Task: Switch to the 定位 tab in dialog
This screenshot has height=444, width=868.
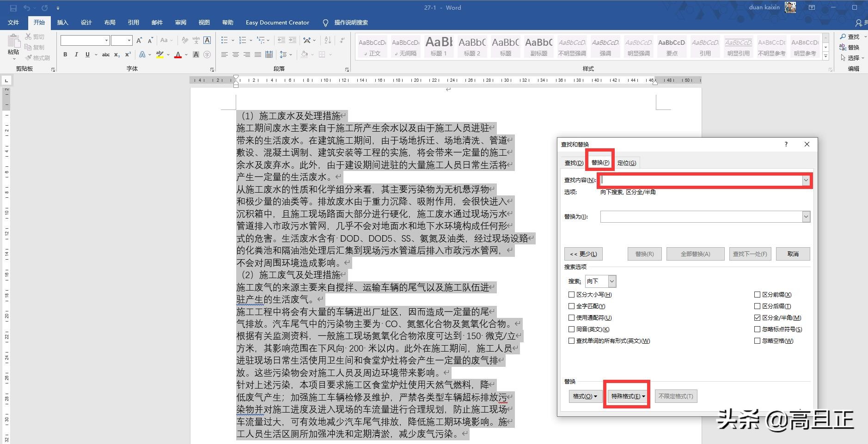Action: [x=627, y=163]
